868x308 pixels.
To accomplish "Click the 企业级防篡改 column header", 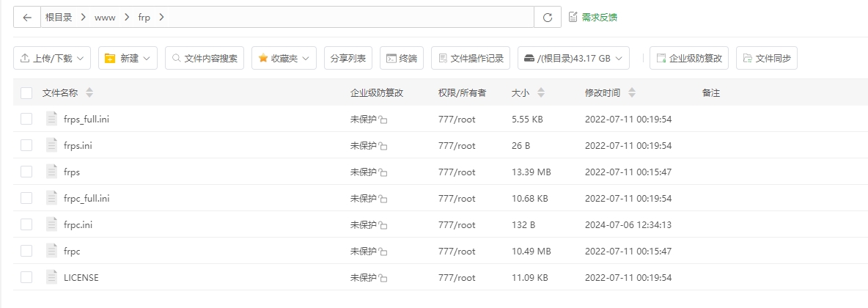I will (x=377, y=93).
